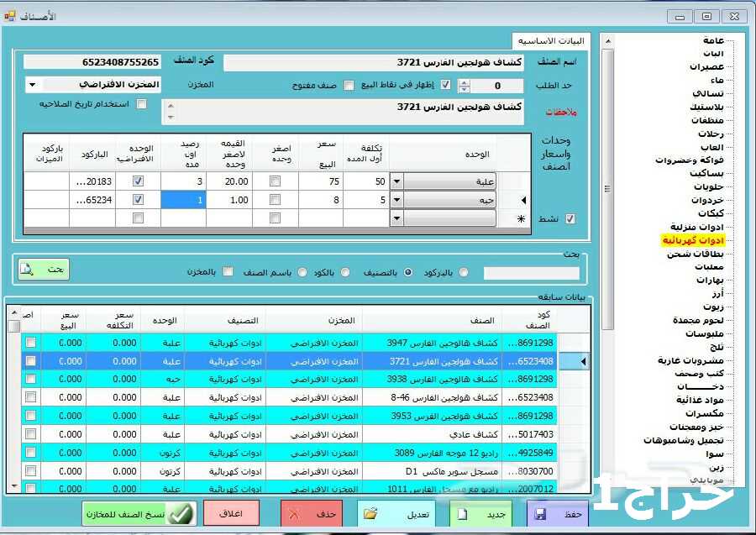Toggle the صنف مفتوح checkbox

(349, 86)
